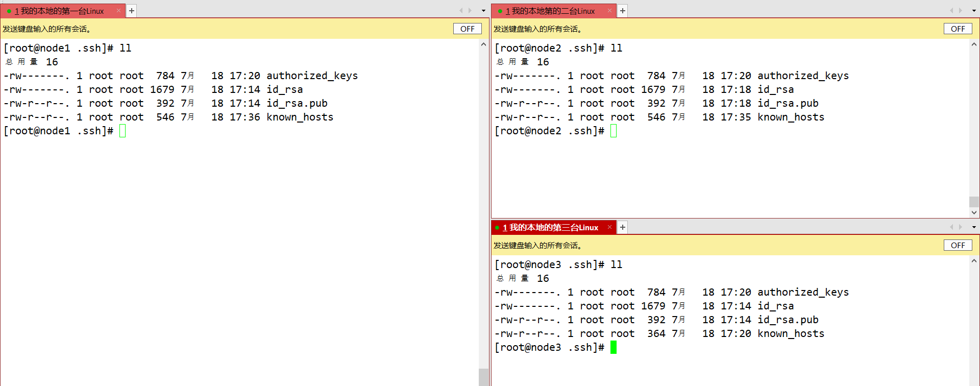The width and height of the screenshot is (980, 386).
Task: Click previous-tab arrow in top-right pane
Action: (951, 11)
